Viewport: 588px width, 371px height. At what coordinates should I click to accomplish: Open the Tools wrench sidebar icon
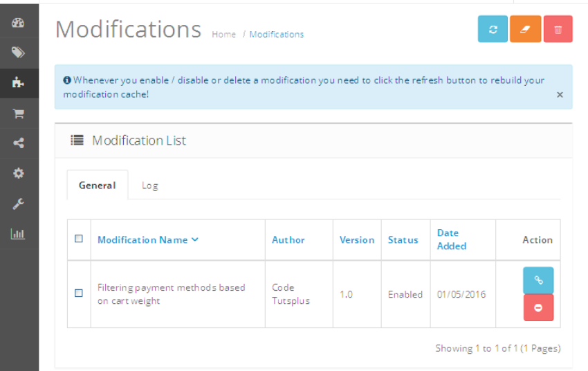pos(18,203)
